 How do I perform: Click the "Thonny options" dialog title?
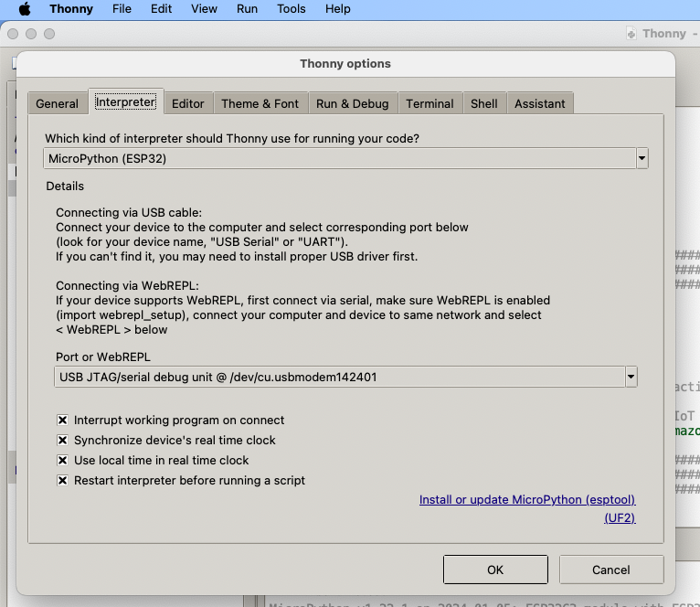tap(345, 63)
